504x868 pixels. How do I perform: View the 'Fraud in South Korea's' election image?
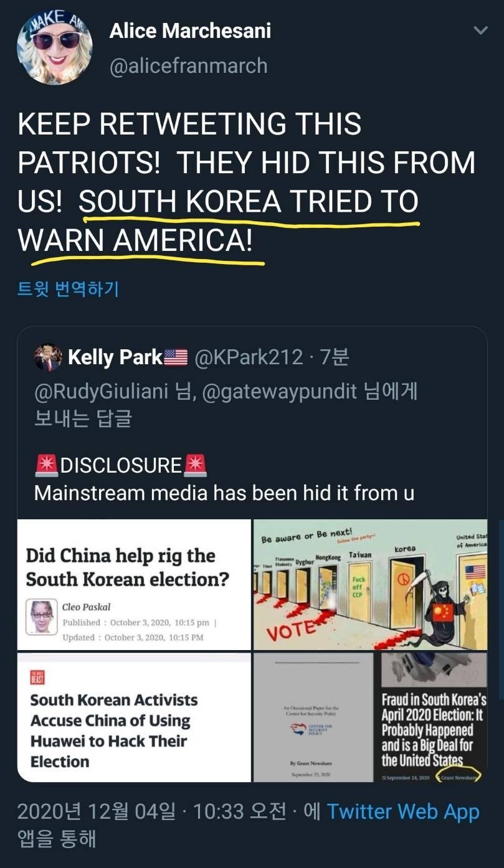pos(431,717)
